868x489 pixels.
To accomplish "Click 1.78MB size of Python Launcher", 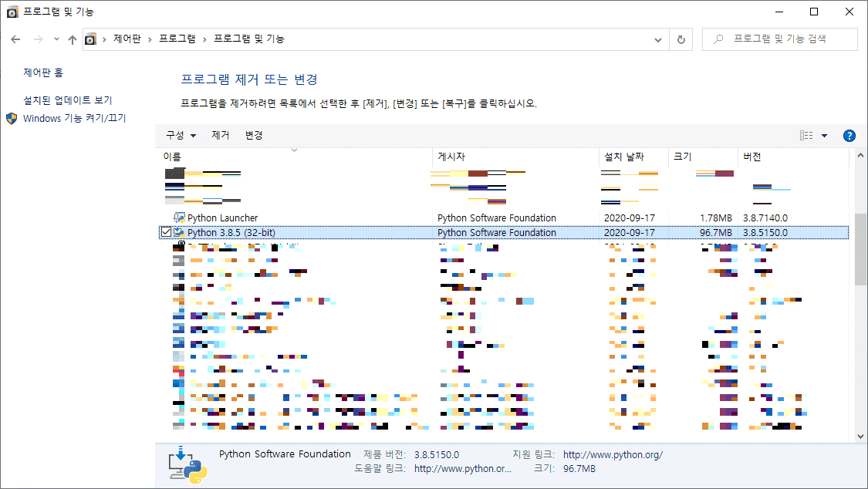I will (716, 218).
